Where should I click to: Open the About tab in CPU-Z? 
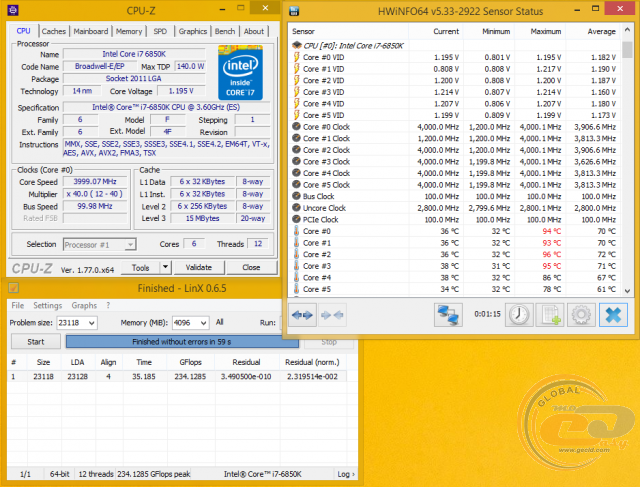(254, 31)
